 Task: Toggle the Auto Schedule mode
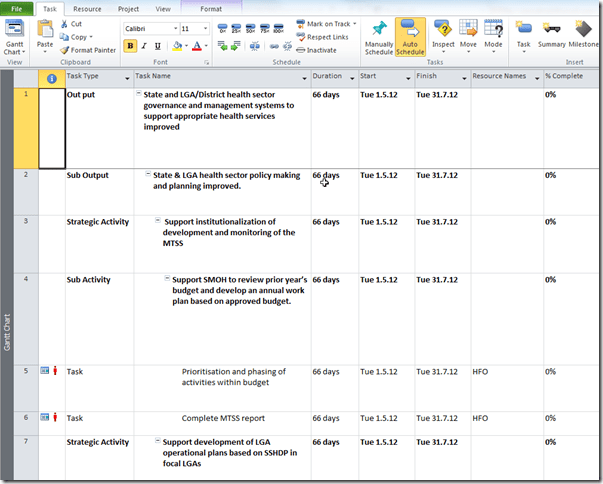tap(409, 37)
